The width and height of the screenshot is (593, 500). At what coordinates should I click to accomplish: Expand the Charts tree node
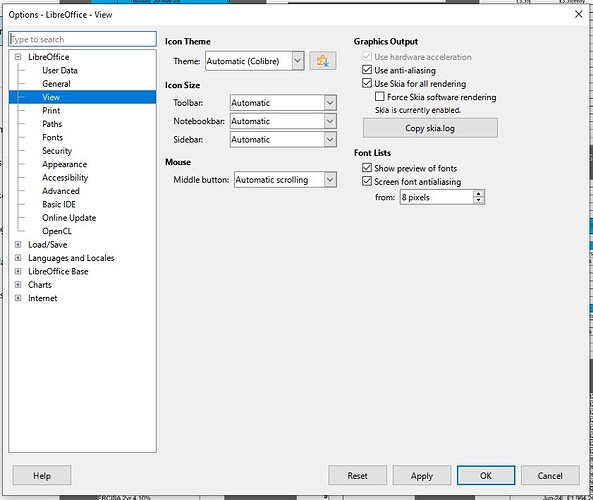(x=18, y=285)
